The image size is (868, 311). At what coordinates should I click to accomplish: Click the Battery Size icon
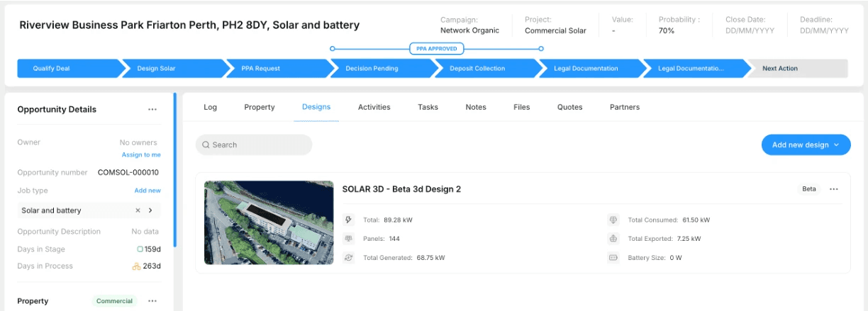pyautogui.click(x=613, y=258)
